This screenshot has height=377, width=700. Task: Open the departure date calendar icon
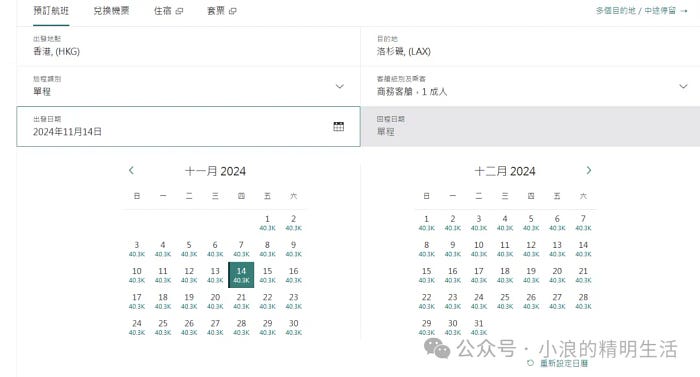[x=338, y=126]
